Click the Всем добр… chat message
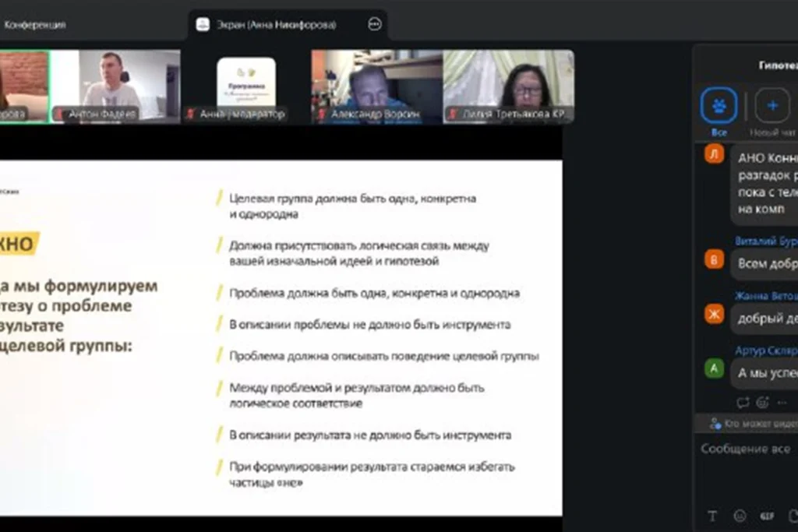This screenshot has width=798, height=532. (764, 264)
